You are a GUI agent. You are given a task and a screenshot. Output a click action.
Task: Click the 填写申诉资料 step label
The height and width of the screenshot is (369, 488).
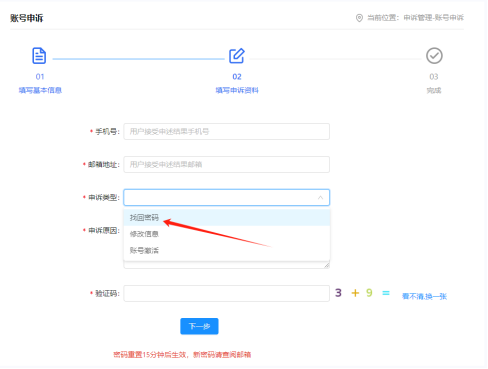click(237, 90)
